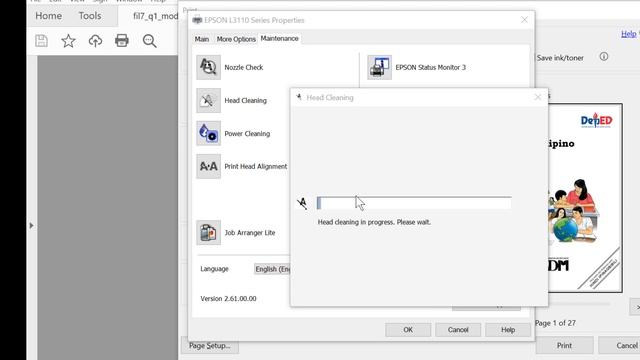
Task: Click the Save icon in Acrobat toolbar
Action: (41, 41)
